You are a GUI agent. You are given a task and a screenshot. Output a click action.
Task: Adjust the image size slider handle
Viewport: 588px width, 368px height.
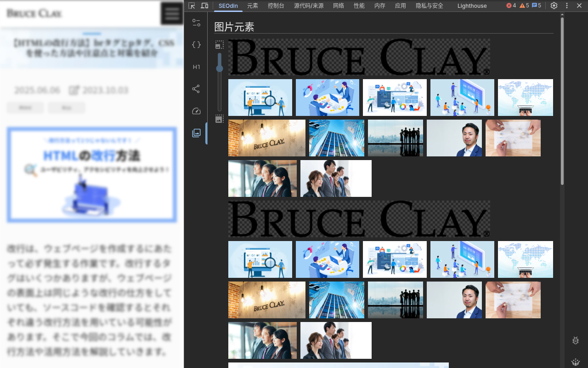220,69
